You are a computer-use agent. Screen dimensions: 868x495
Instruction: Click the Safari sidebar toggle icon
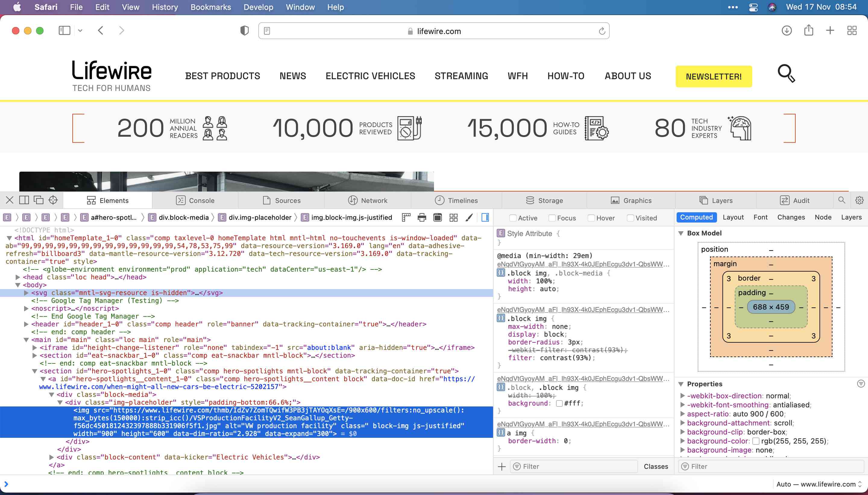click(64, 31)
